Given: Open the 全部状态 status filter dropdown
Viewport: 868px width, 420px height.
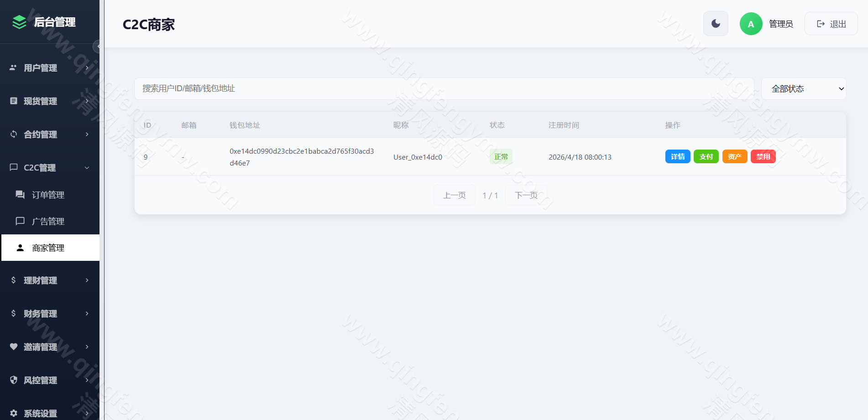Looking at the screenshot, I should [x=804, y=88].
